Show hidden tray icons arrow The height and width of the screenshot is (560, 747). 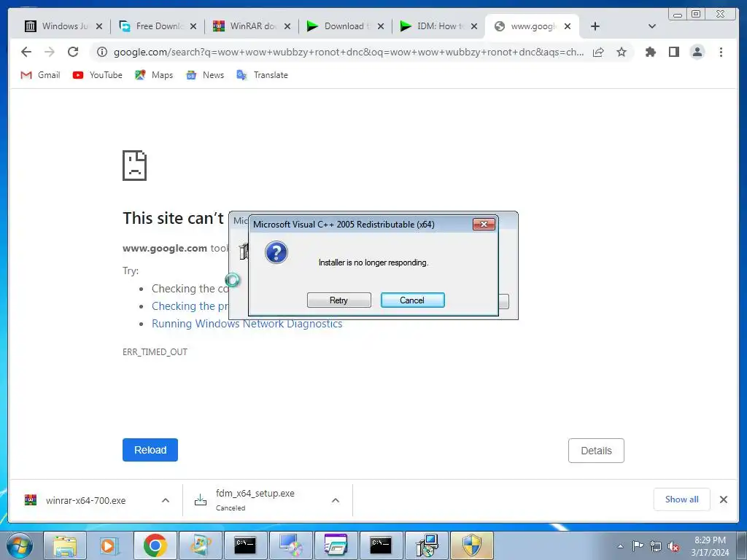(x=620, y=546)
